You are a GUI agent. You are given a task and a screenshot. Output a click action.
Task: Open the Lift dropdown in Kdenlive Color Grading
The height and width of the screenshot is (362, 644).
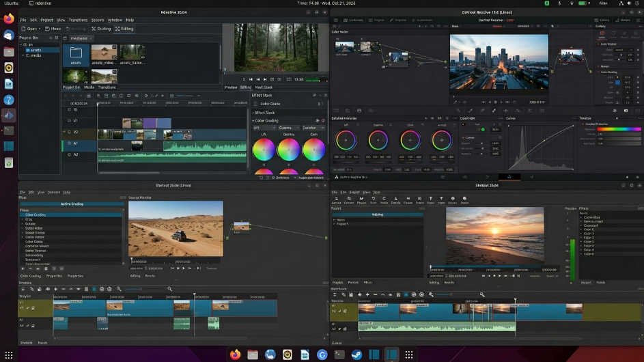pos(264,128)
